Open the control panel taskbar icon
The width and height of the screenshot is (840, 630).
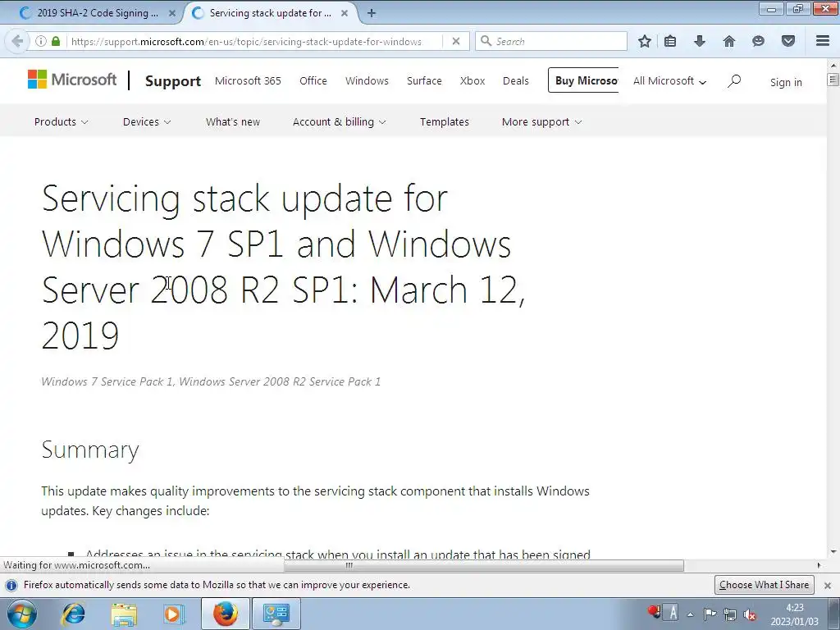(x=276, y=614)
